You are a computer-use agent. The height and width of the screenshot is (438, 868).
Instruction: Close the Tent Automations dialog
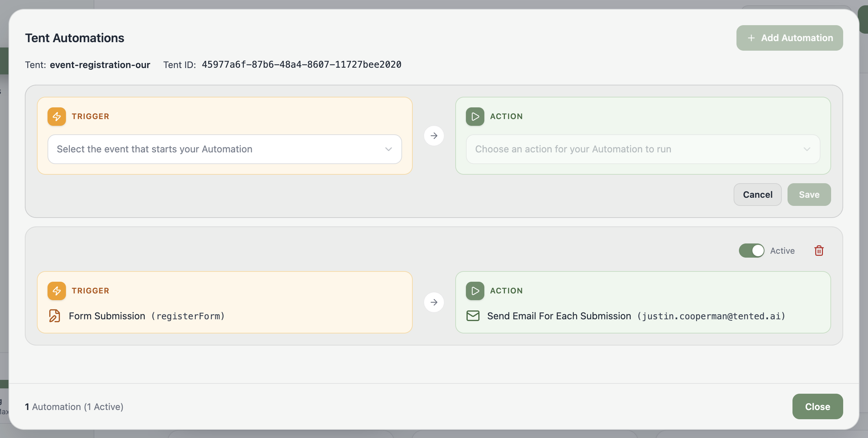817,406
